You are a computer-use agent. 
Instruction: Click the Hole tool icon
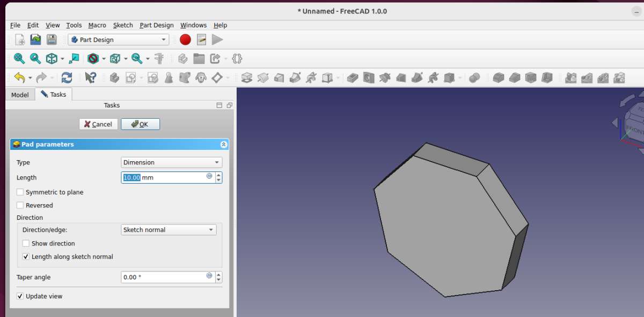(x=369, y=78)
